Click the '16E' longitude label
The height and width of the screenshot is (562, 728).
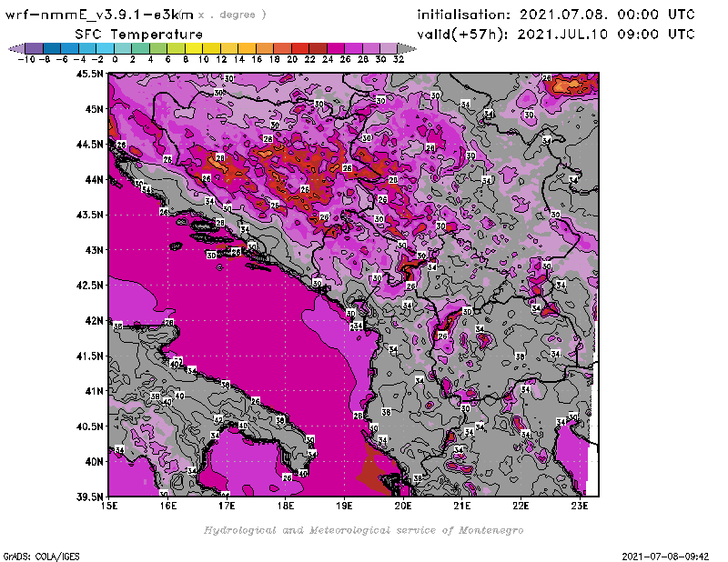168,506
